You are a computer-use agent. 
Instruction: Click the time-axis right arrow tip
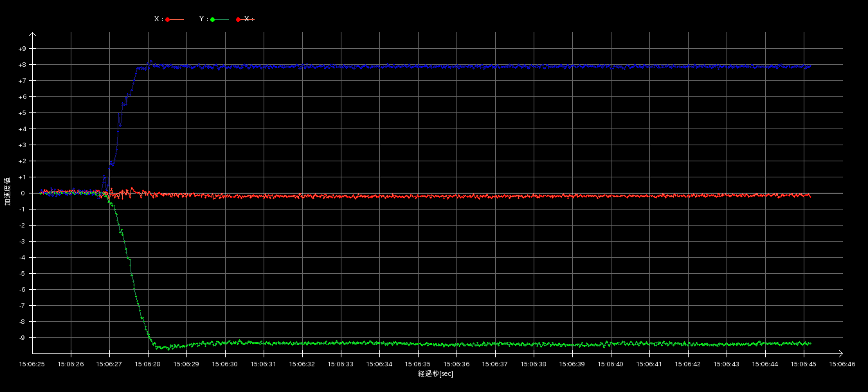tap(841, 353)
